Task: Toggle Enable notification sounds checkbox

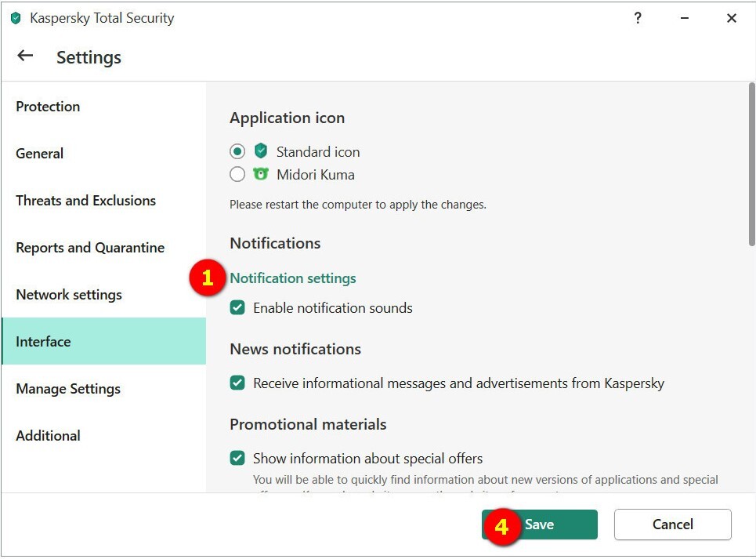Action: 237,307
